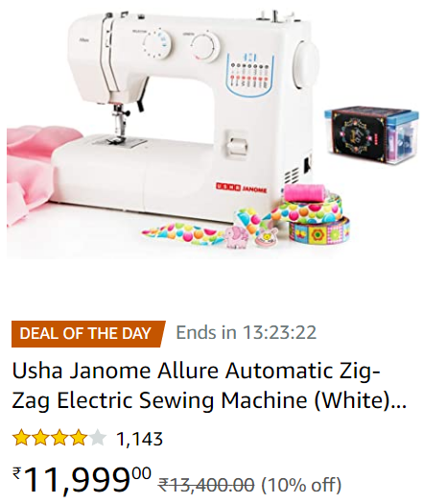This screenshot has height=504, width=423.
Task: Click the reverse stitch lever on the machine
Action: pos(237,145)
